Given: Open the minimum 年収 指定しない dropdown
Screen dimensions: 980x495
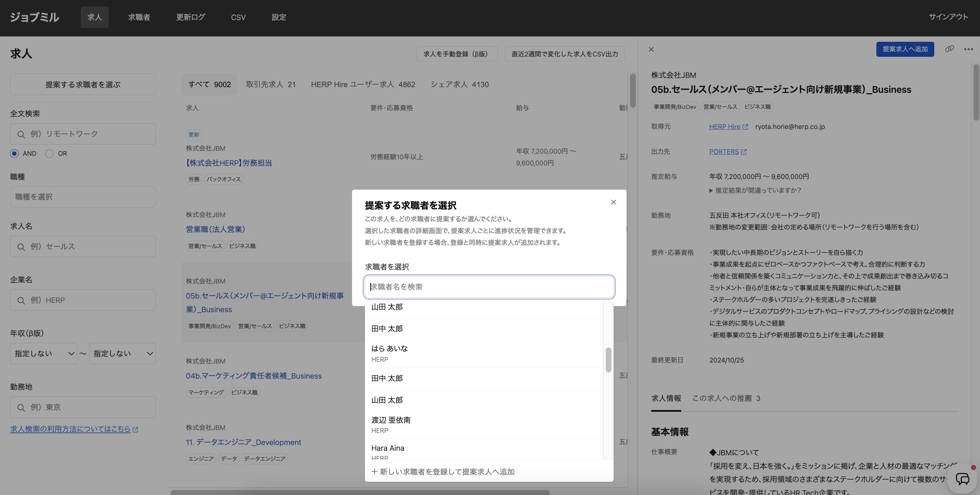Looking at the screenshot, I should pyautogui.click(x=43, y=354).
